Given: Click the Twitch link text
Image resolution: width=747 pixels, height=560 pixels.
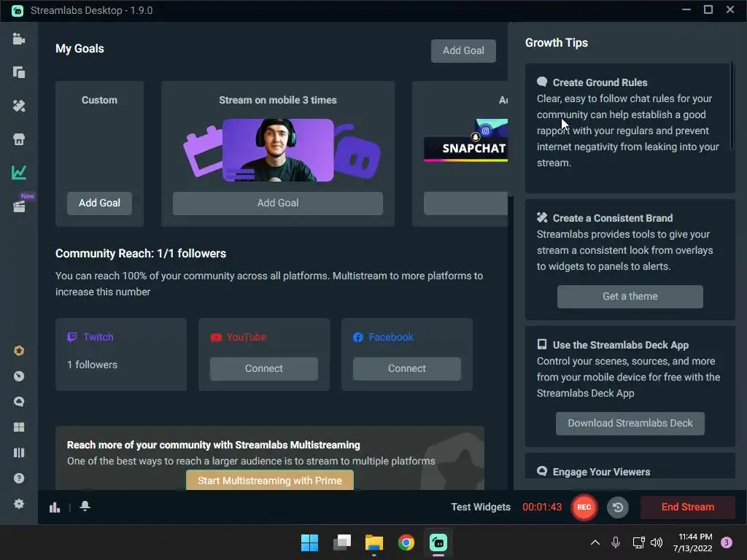Looking at the screenshot, I should pyautogui.click(x=98, y=337).
